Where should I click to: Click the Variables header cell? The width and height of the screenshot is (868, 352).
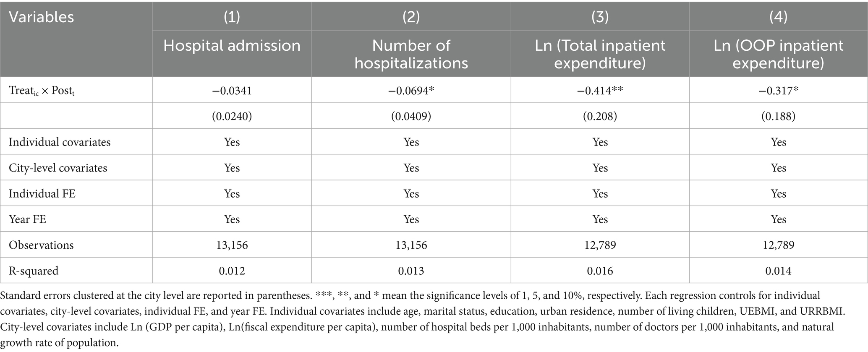coord(42,17)
